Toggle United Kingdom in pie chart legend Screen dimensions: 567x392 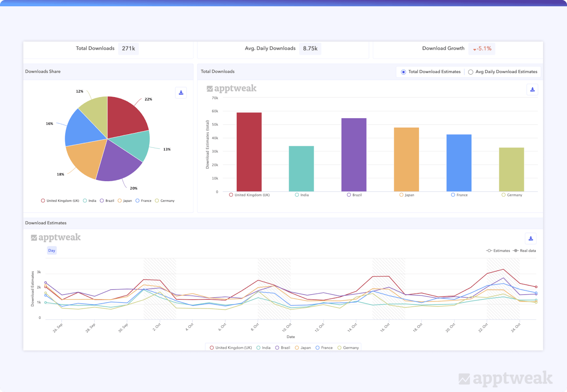(x=60, y=201)
